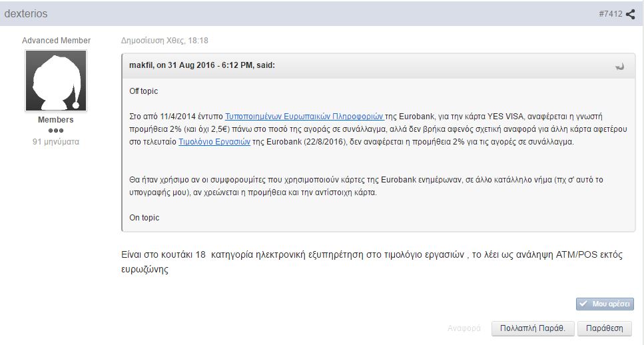The width and height of the screenshot is (644, 345).
Task: Click the Members group label
Action: click(56, 120)
